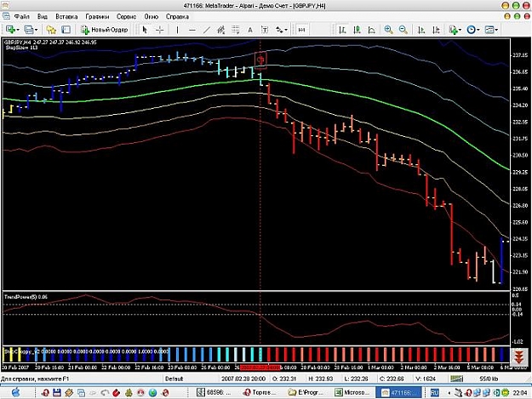Switch to bar chart mode
The height and width of the screenshot is (399, 532).
(x=343, y=30)
